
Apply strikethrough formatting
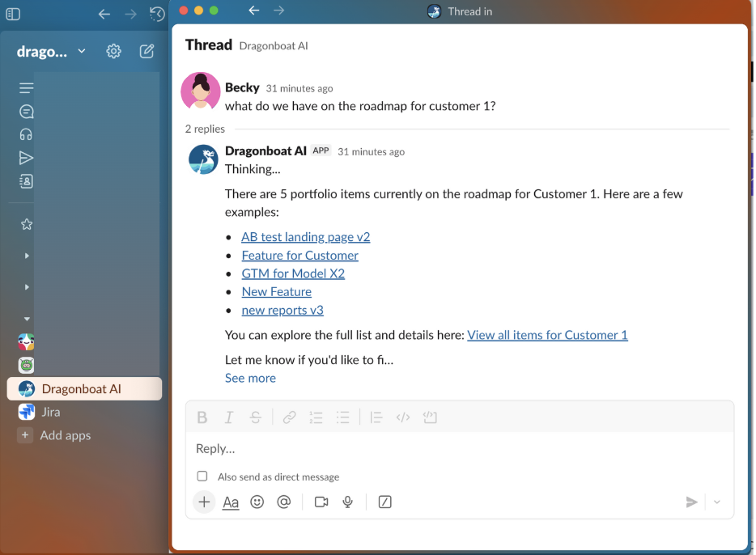click(x=256, y=417)
